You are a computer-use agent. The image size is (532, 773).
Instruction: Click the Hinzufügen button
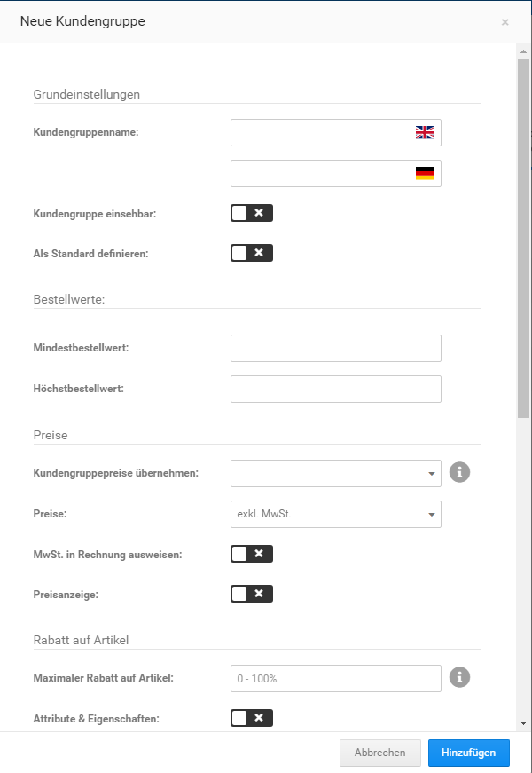[x=468, y=752]
